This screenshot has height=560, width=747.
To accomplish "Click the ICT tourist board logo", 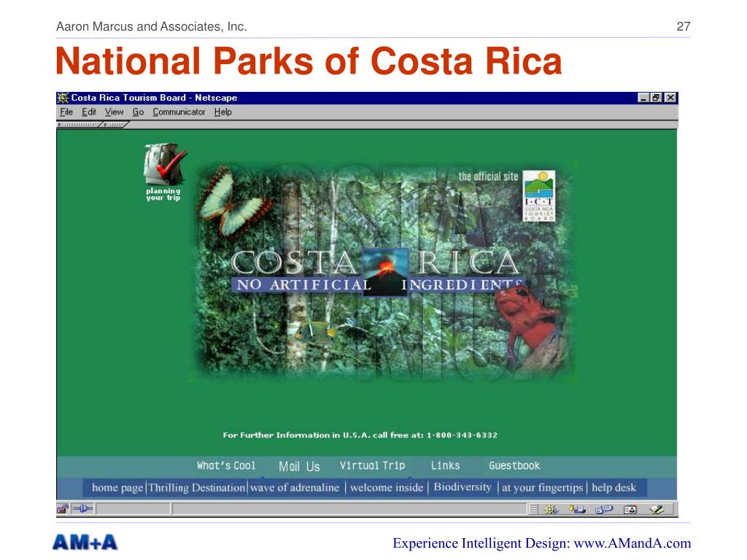I will pyautogui.click(x=539, y=195).
